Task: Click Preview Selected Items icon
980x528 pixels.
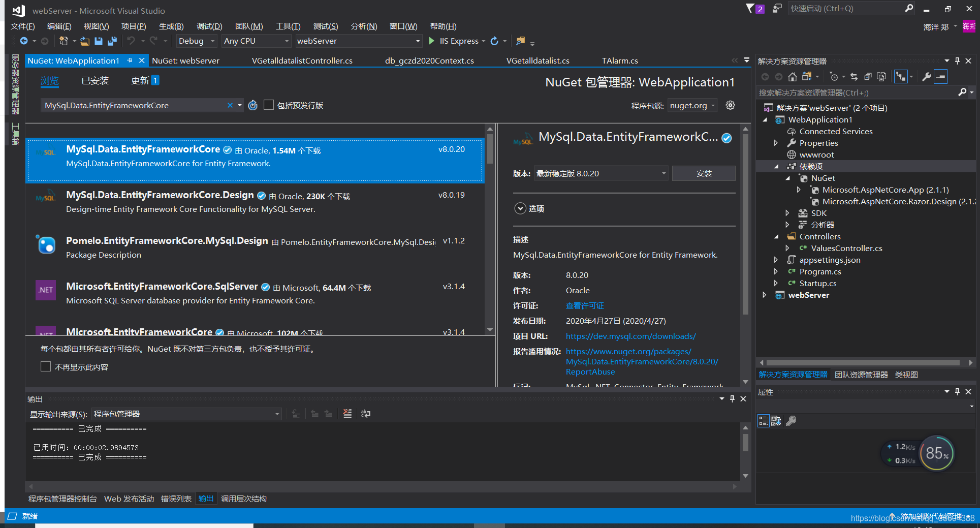Action: point(941,77)
